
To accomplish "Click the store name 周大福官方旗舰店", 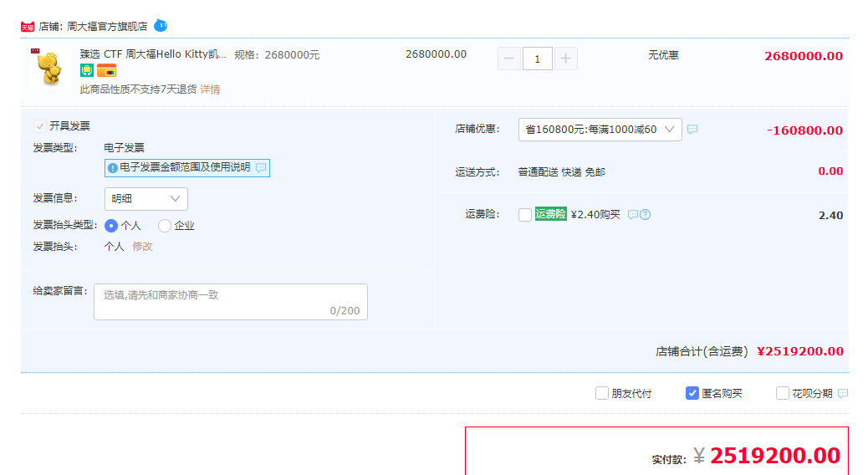I will (107, 27).
